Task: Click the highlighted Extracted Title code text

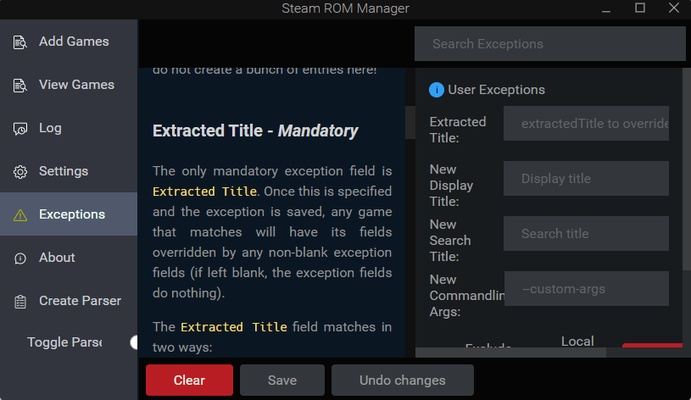Action: click(x=205, y=191)
